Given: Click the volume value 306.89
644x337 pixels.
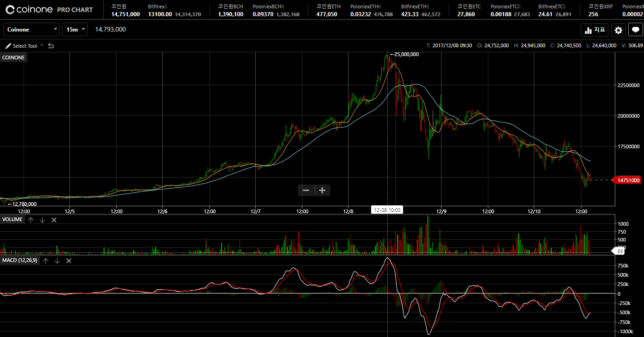Looking at the screenshot, I should pyautogui.click(x=636, y=45).
